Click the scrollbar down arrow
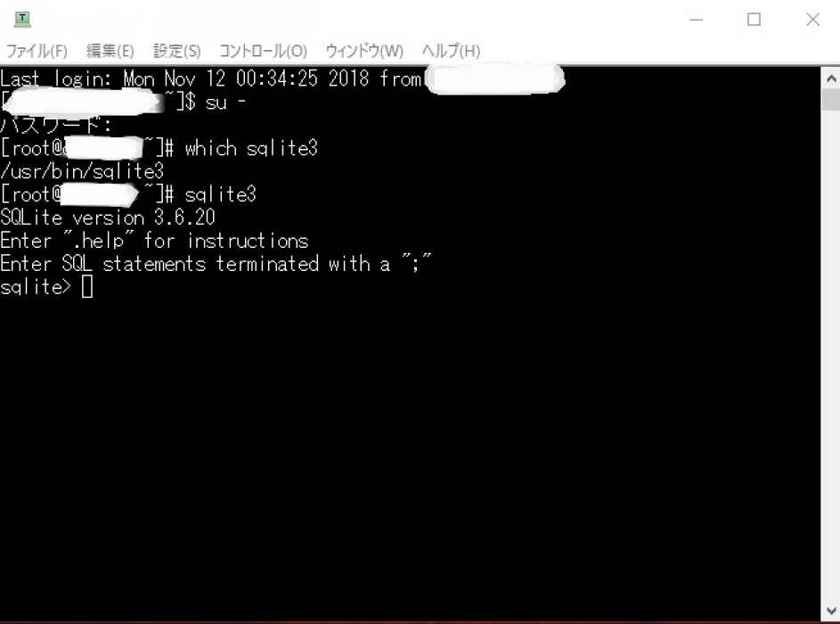This screenshot has height=624, width=840. [x=831, y=611]
